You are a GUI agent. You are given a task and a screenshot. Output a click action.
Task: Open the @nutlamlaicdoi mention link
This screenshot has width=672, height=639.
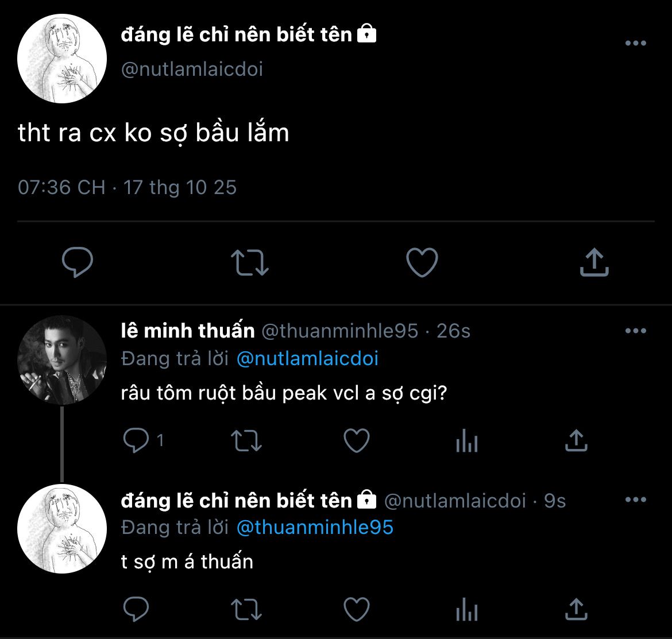tap(307, 359)
